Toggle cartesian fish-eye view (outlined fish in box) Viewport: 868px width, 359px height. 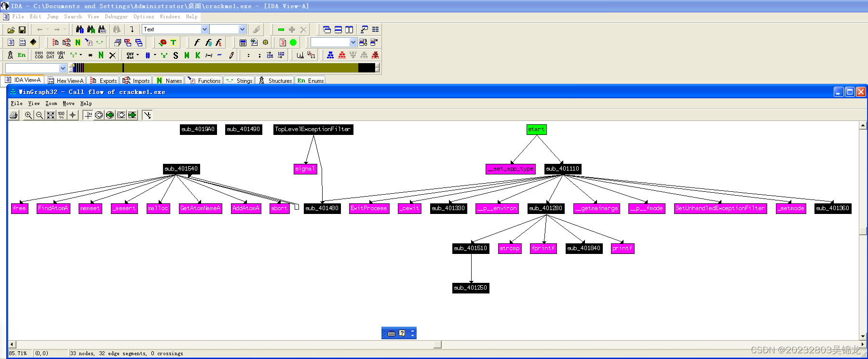(121, 115)
